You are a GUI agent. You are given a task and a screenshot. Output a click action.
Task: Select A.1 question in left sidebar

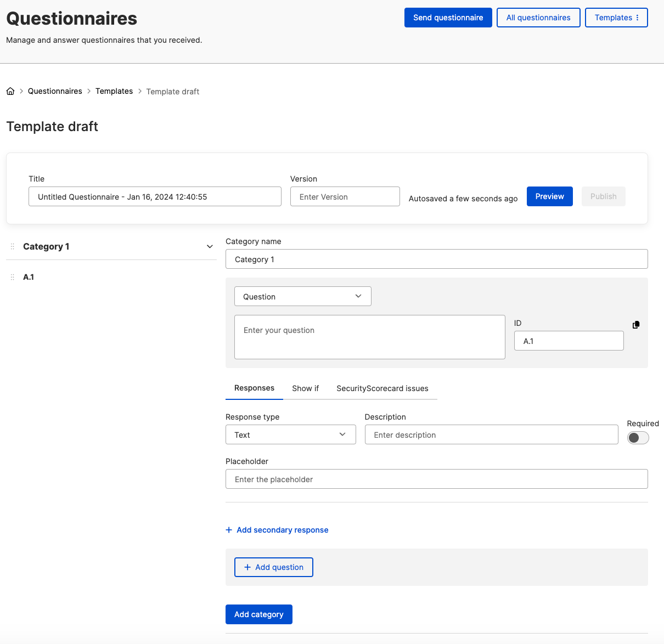coord(29,277)
